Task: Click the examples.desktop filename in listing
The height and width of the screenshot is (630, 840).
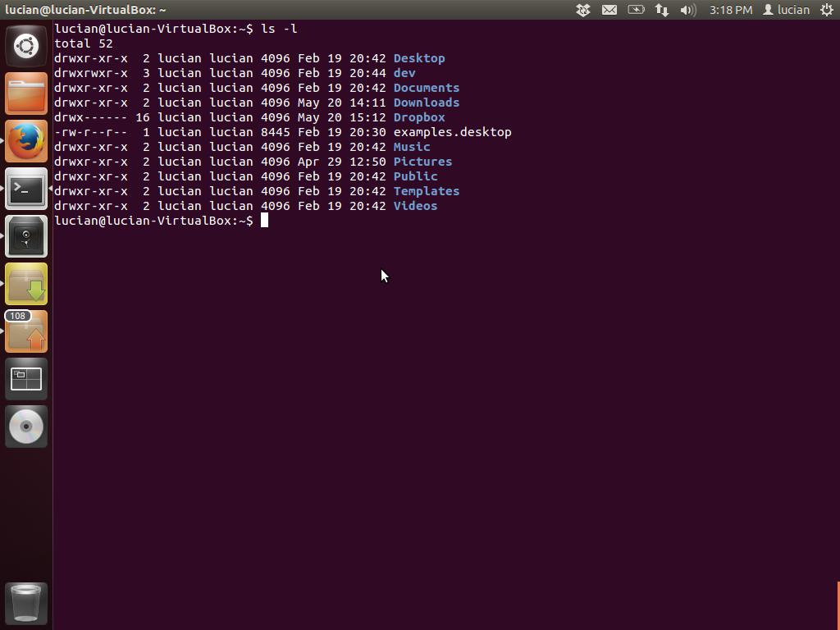Action: click(453, 132)
